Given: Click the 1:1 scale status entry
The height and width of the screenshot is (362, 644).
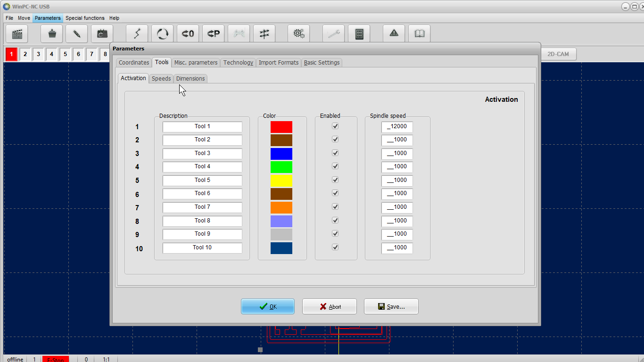Looking at the screenshot, I should (x=106, y=359).
